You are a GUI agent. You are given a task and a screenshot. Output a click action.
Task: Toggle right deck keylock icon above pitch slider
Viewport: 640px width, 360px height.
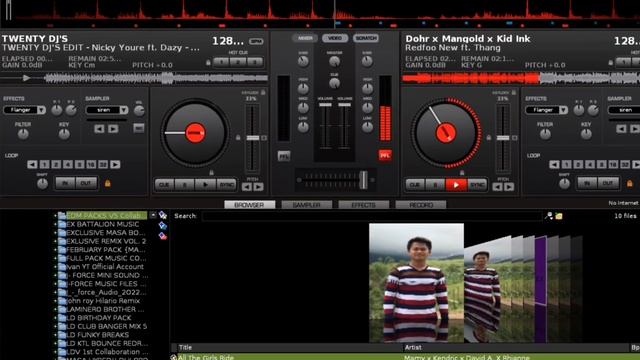513,93
